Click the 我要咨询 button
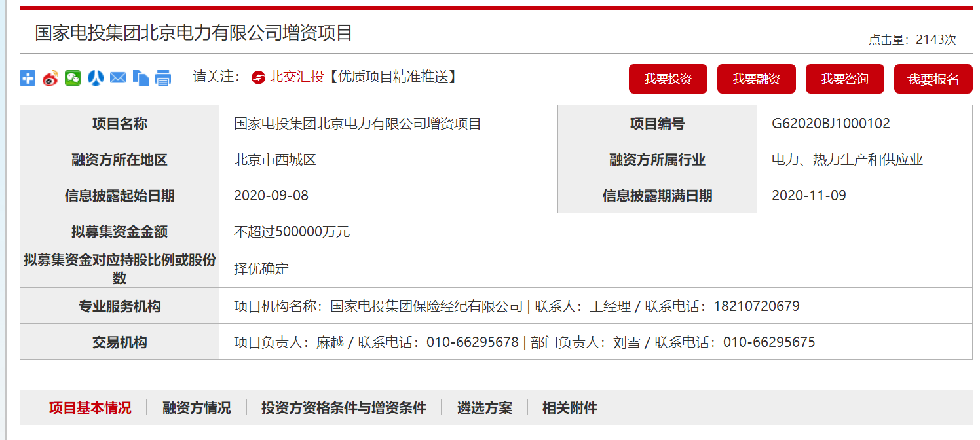This screenshot has width=980, height=440. 845,79
